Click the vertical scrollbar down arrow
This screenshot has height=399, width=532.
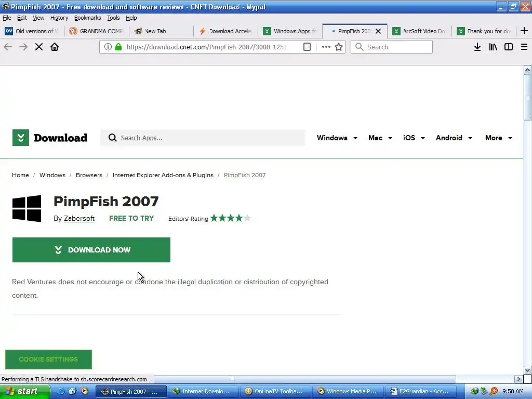coord(527,370)
